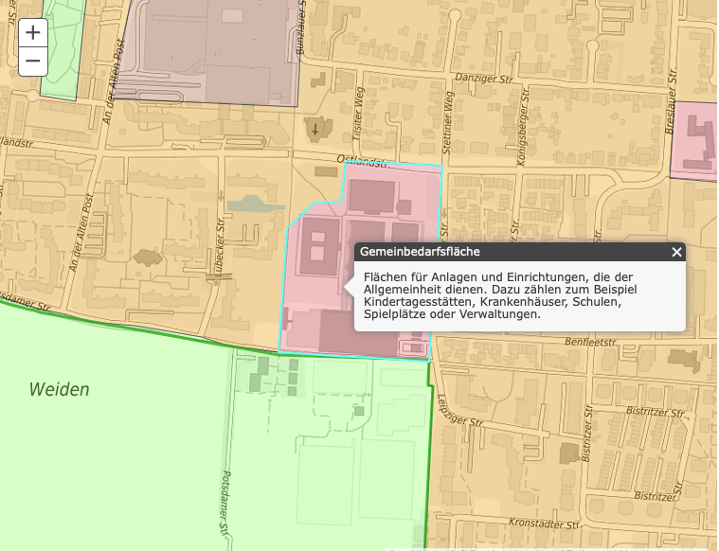719x551 pixels.
Task: Close the Gemeinbedarfsfläche popup
Action: (676, 252)
